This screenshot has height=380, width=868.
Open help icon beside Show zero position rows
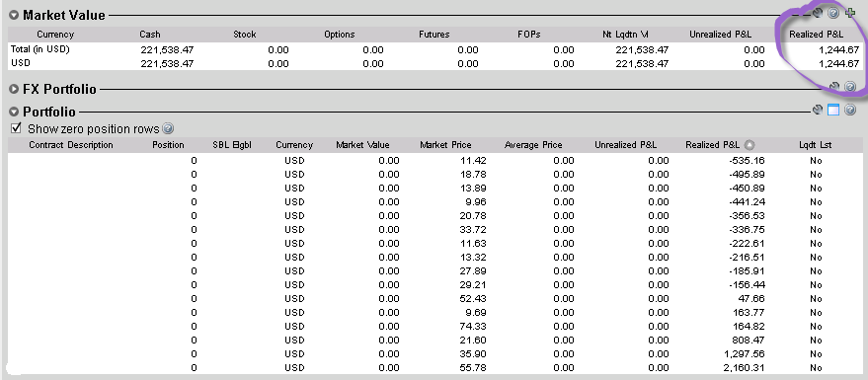tap(168, 129)
